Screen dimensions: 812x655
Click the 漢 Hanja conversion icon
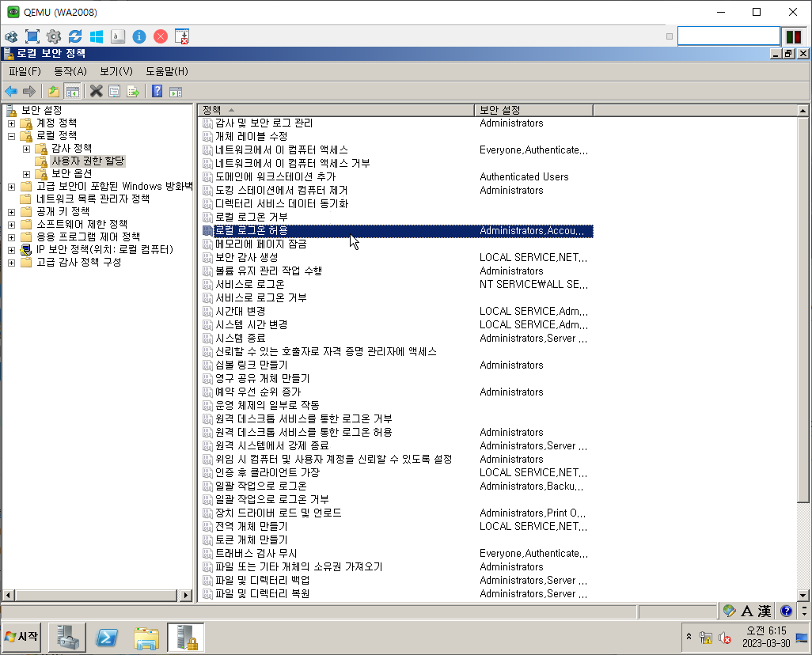click(x=765, y=611)
